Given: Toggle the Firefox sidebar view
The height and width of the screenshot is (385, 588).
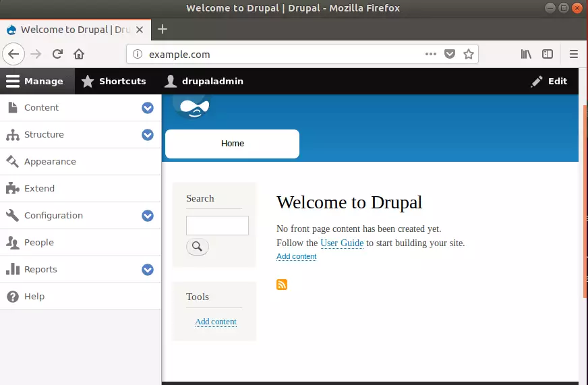Looking at the screenshot, I should (x=548, y=55).
